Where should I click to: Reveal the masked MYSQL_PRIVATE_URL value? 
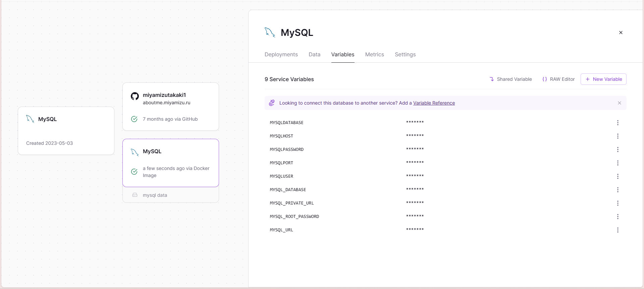coord(415,203)
